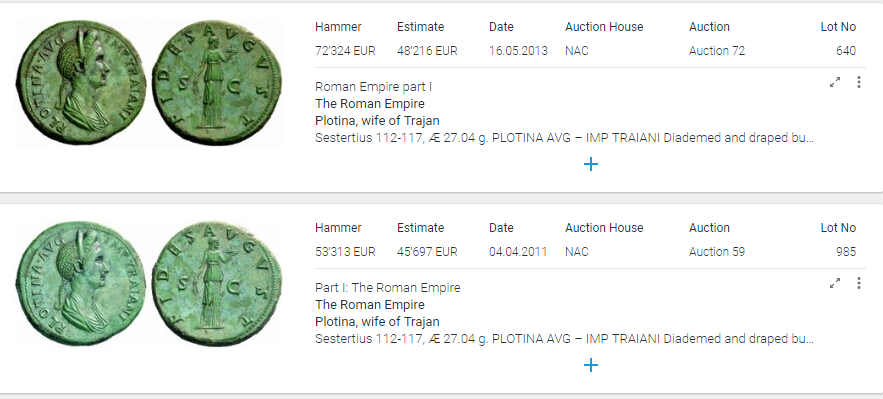Click the 53'313 EUR hammer price
Screen dimensions: 883x399
(x=345, y=252)
